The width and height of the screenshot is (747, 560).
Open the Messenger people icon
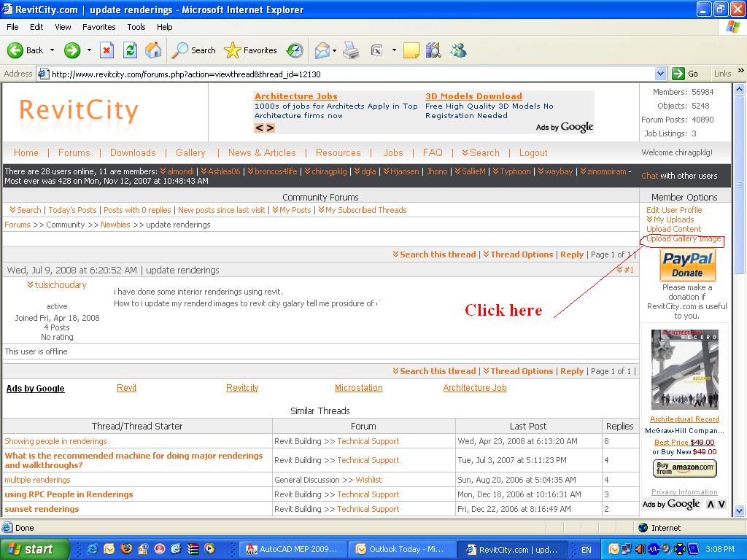[458, 50]
